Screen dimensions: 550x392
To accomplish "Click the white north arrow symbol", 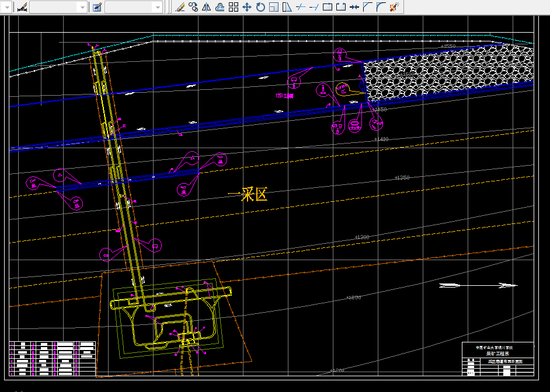I will [x=478, y=285].
